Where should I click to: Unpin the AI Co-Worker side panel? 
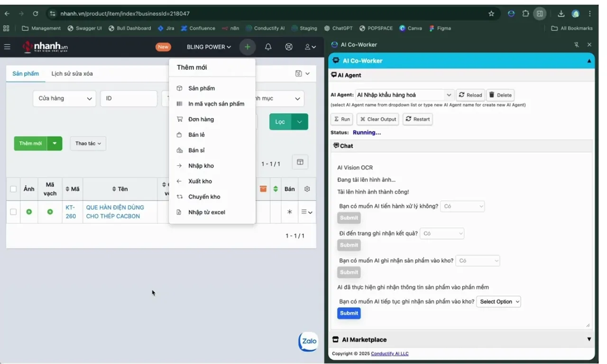tap(576, 45)
